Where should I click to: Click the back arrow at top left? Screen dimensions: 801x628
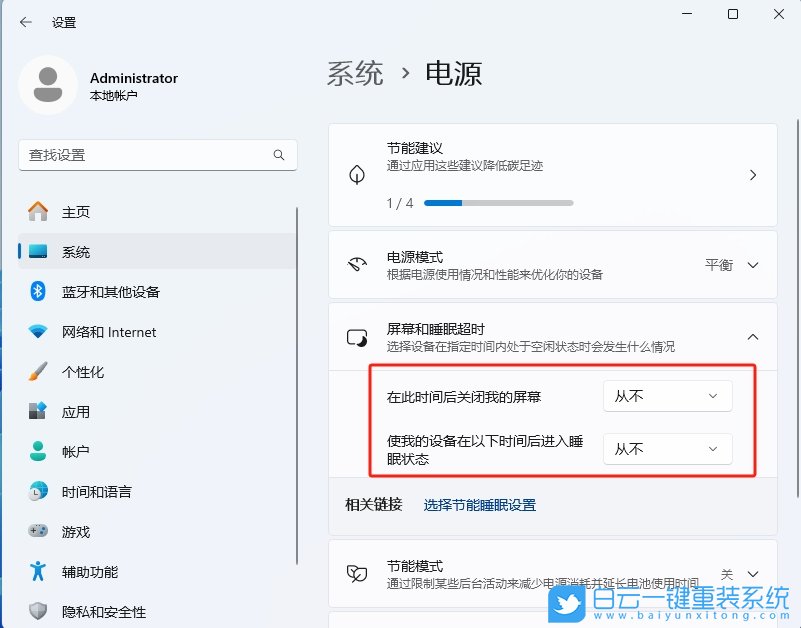(24, 21)
